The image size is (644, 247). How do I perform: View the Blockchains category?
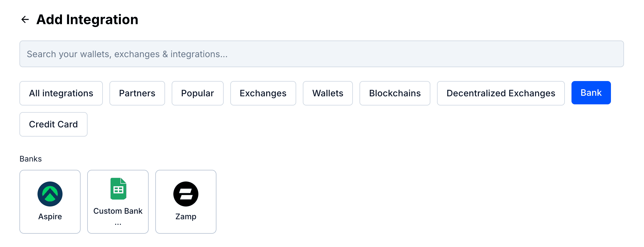pos(395,93)
